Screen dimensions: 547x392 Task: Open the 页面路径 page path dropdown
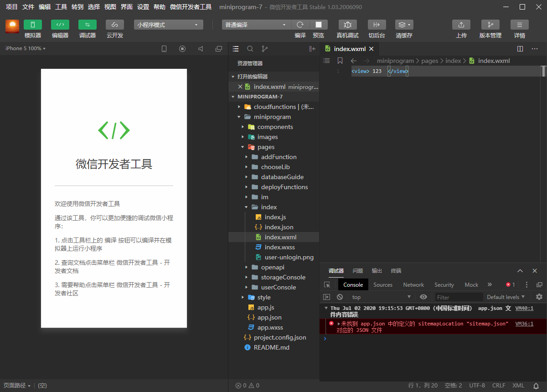pyautogui.click(x=17, y=386)
